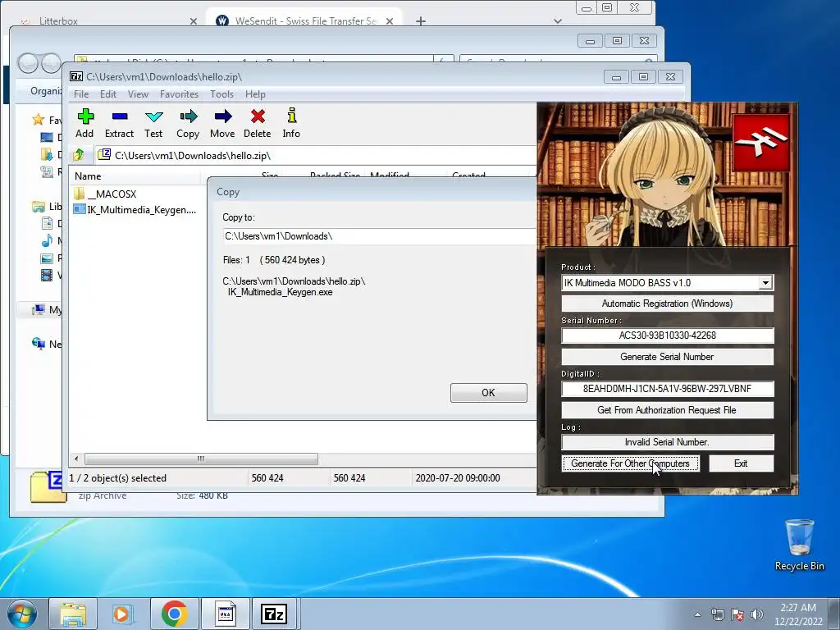Click the Name column header
Image resolution: width=840 pixels, height=630 pixels.
tap(135, 176)
